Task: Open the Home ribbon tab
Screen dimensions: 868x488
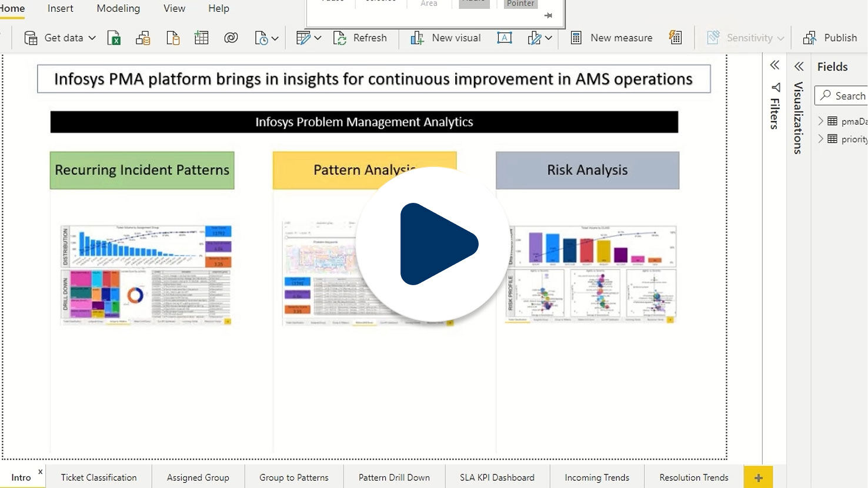Action: (x=12, y=8)
